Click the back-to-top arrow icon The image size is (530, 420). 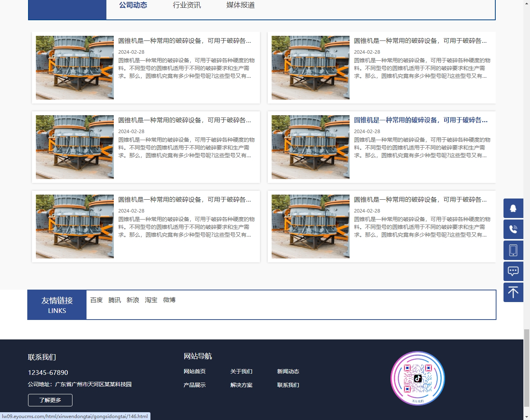(x=513, y=292)
